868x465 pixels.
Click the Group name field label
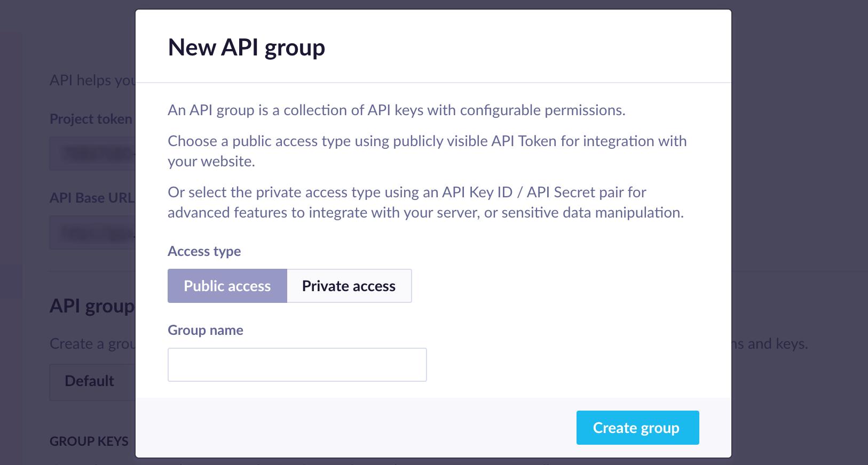pyautogui.click(x=206, y=330)
